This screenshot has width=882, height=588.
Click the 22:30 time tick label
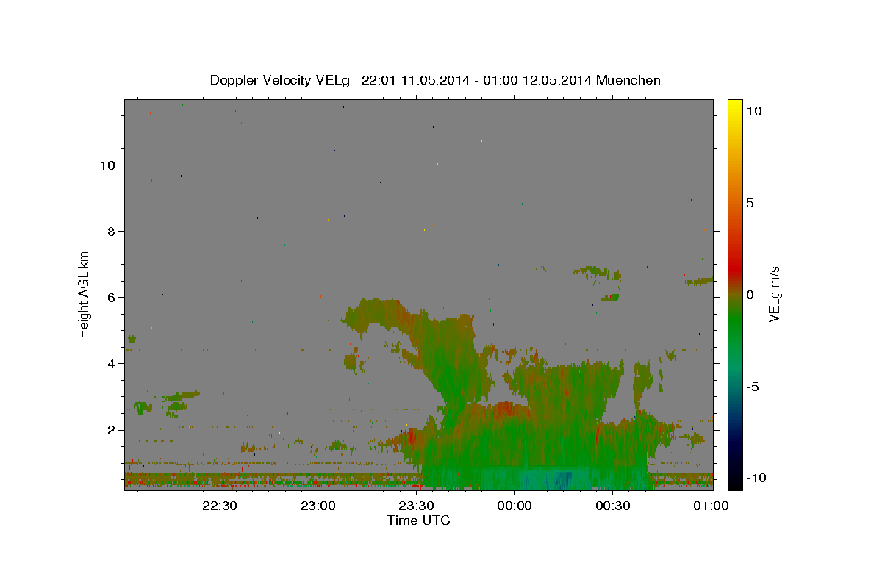pos(220,506)
